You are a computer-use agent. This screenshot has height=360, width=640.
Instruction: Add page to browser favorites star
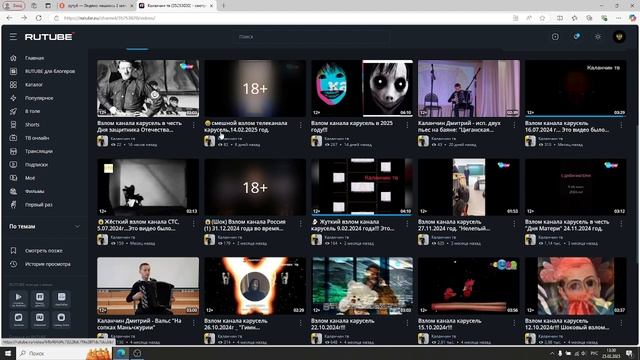[x=542, y=18]
